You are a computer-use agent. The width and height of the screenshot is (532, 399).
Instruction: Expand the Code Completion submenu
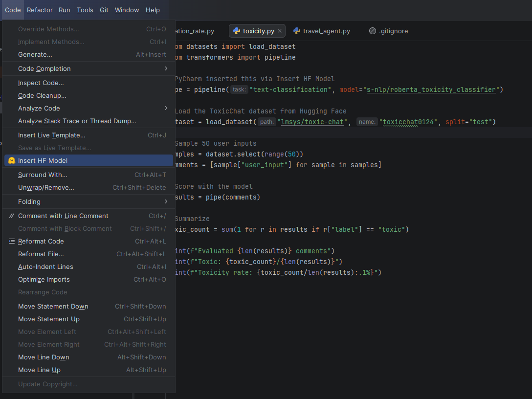tap(166, 68)
